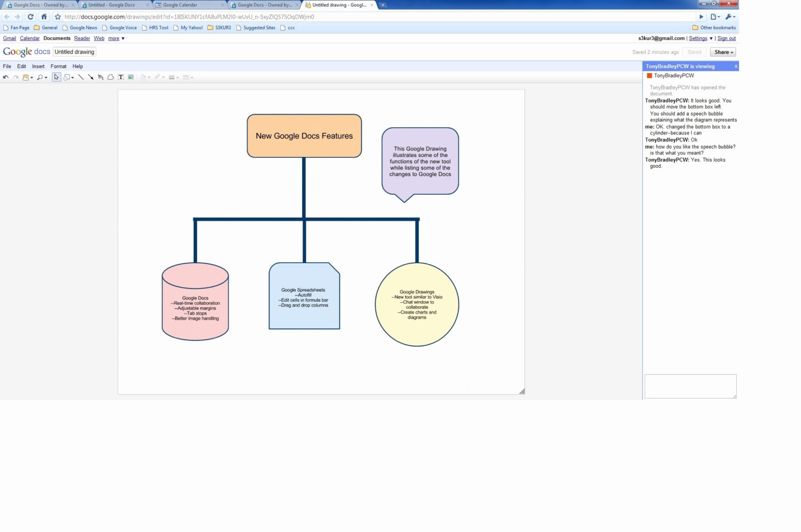Pick the Scribble curve tool
The height and width of the screenshot is (532, 801).
100,77
